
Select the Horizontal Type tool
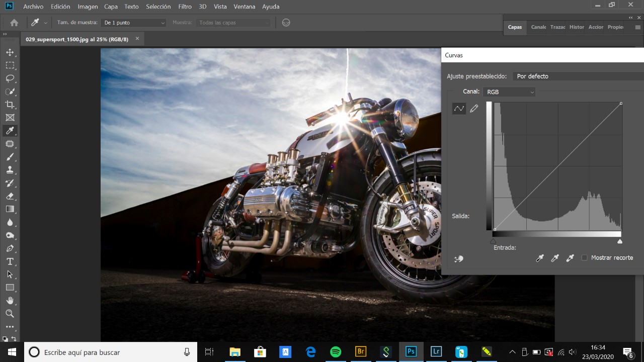point(10,261)
